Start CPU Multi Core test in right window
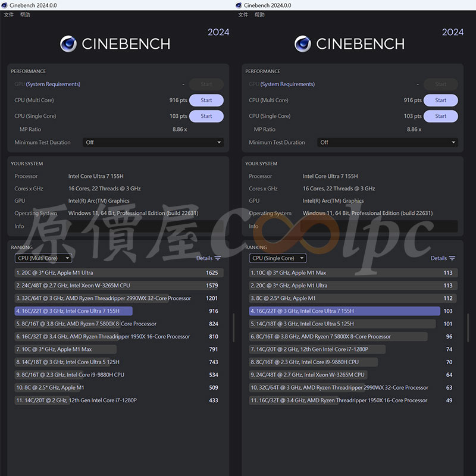 pyautogui.click(x=440, y=100)
